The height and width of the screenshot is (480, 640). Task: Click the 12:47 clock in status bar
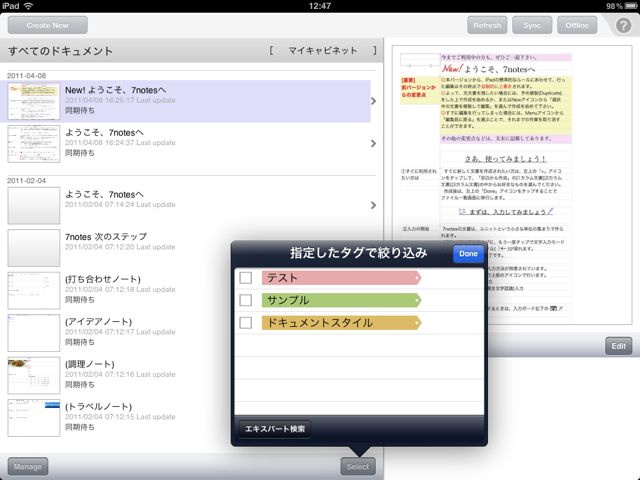320,6
